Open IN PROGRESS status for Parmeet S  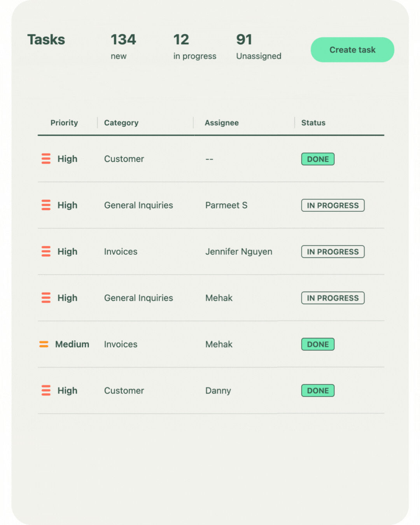pyautogui.click(x=332, y=205)
